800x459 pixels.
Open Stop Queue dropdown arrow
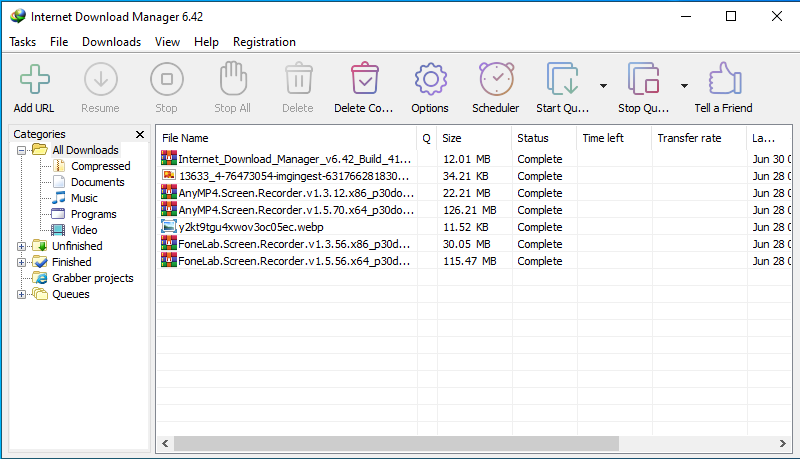coord(684,86)
